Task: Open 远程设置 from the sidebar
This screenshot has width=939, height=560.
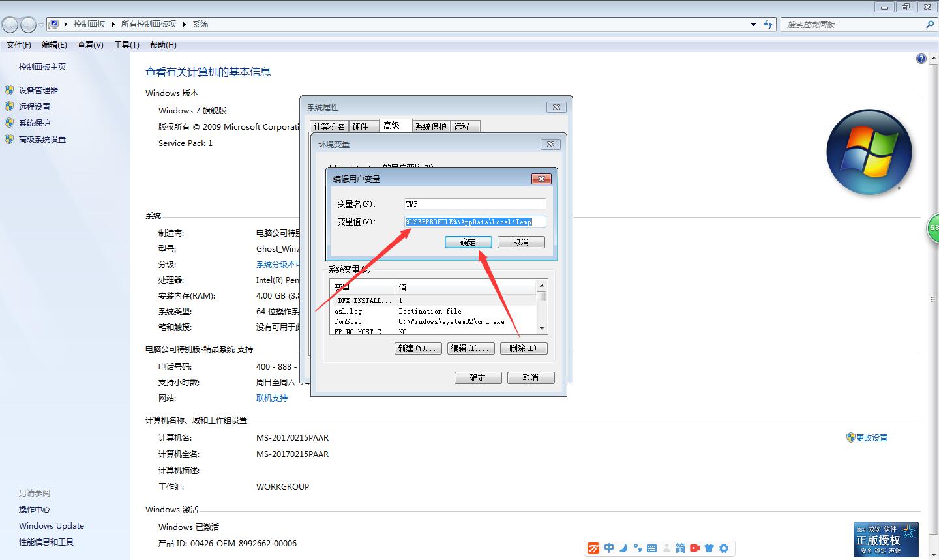Action: click(35, 107)
